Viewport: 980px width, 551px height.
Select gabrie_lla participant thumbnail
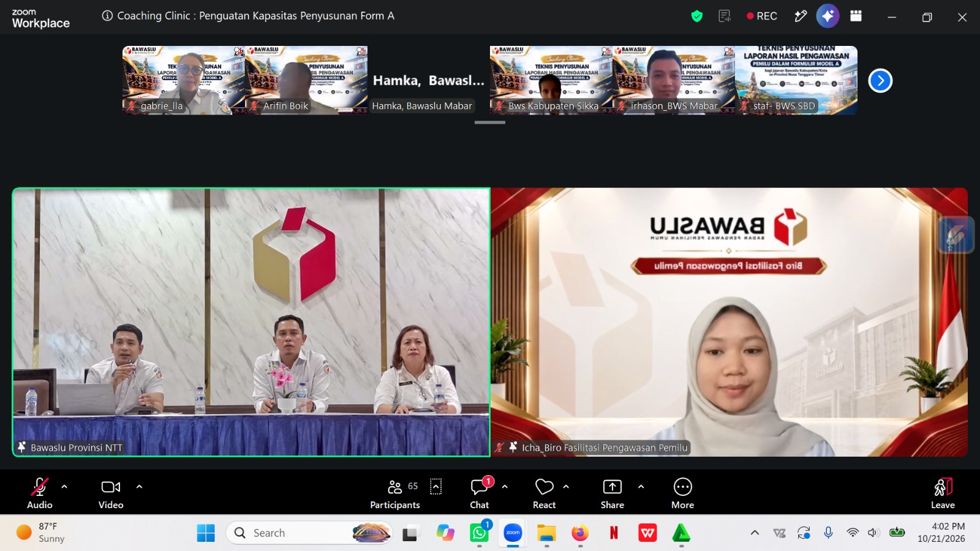184,80
